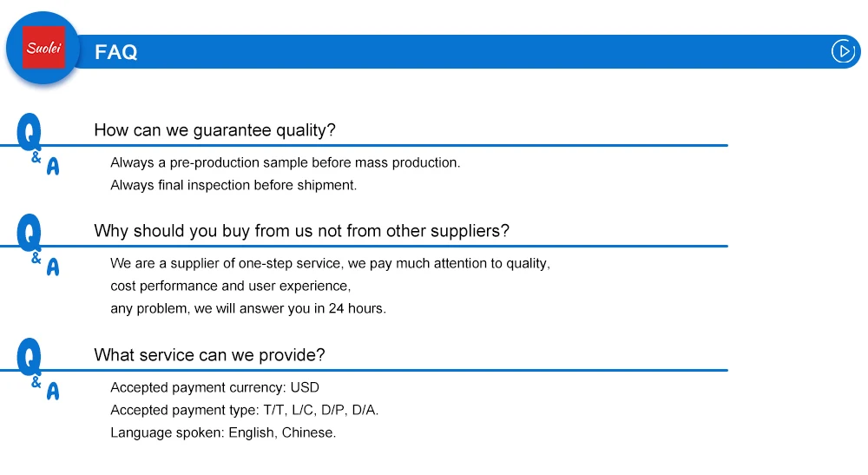Click 'Always final inspection before shipment' text
This screenshot has width=868, height=475.
click(x=233, y=185)
